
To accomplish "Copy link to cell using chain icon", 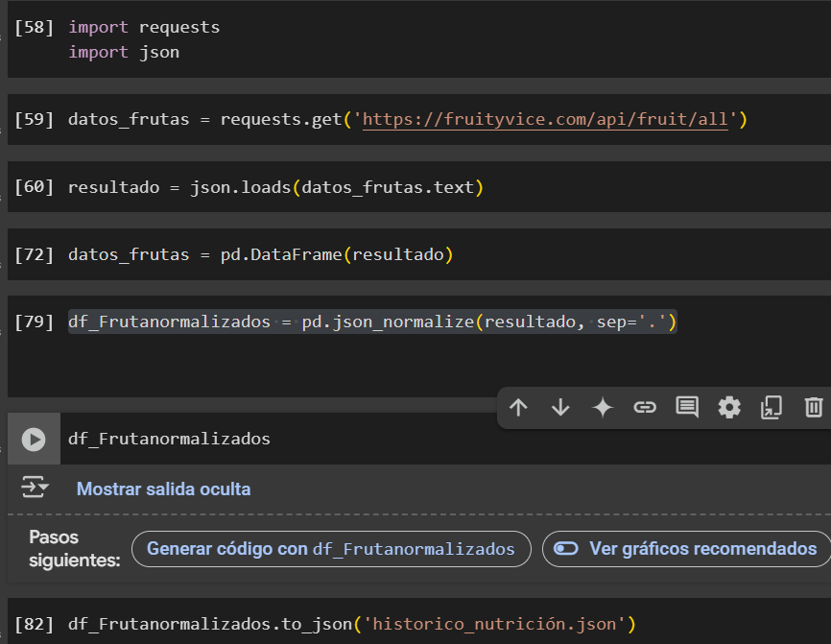I will (645, 408).
